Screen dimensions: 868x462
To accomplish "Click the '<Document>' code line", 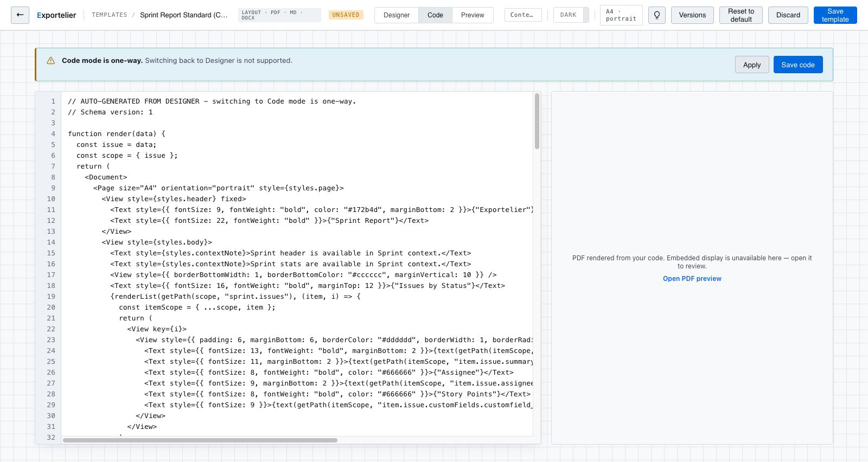I will [106, 177].
